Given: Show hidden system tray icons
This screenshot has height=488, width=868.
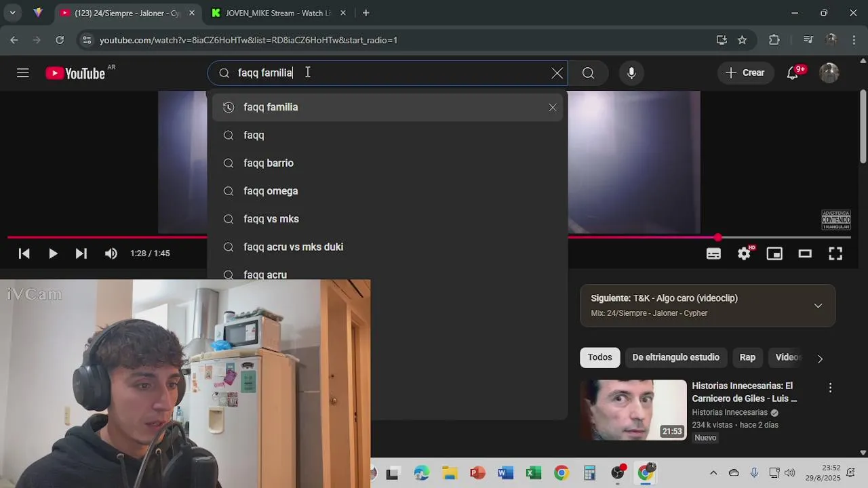Looking at the screenshot, I should [x=713, y=473].
